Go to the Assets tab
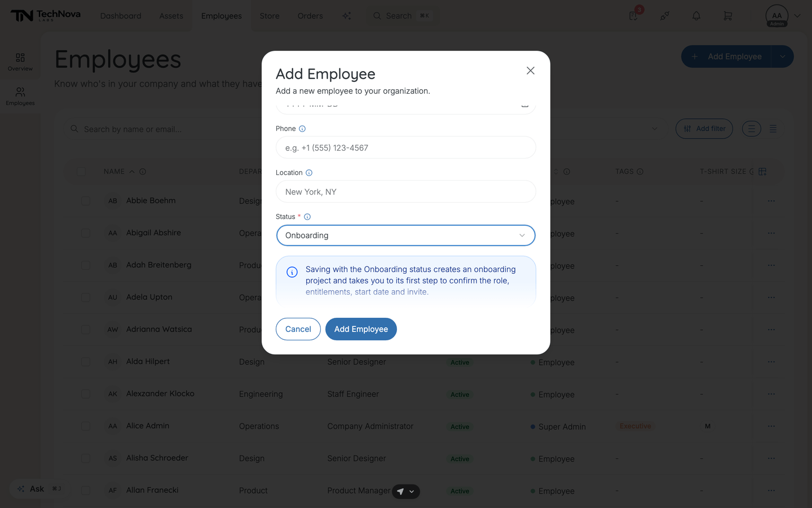This screenshot has height=508, width=812. (171, 16)
